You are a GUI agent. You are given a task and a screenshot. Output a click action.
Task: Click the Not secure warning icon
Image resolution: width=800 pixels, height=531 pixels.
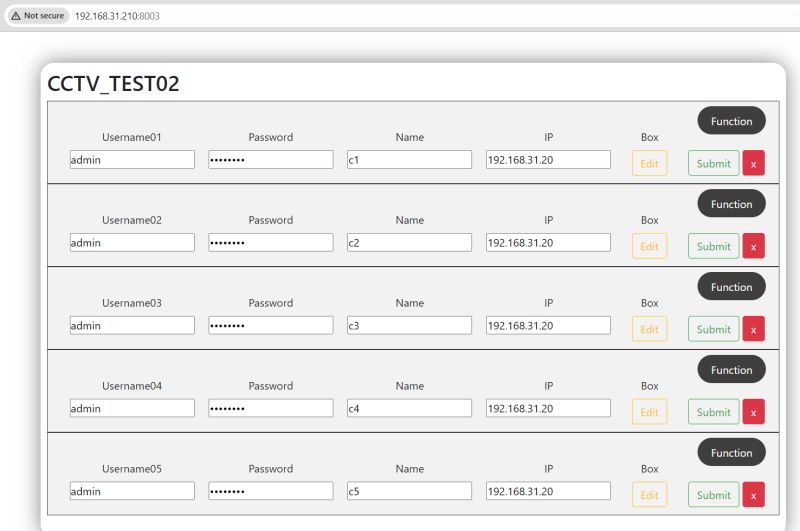tap(16, 16)
